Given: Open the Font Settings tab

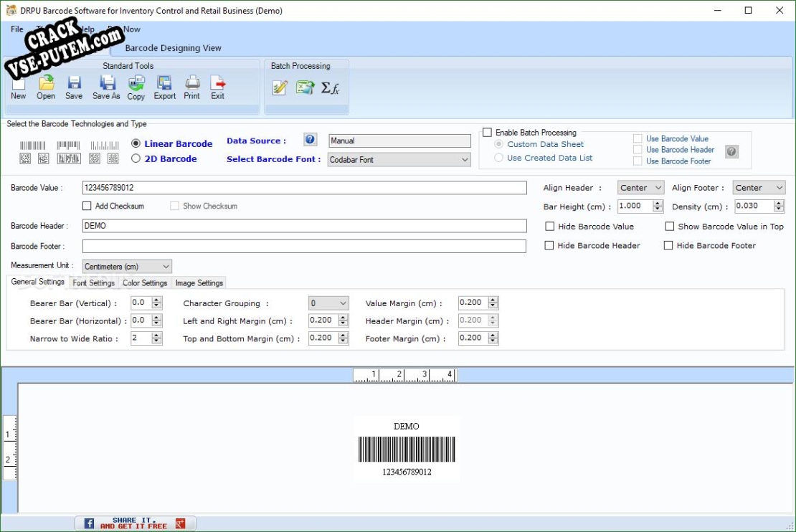Looking at the screenshot, I should 93,282.
